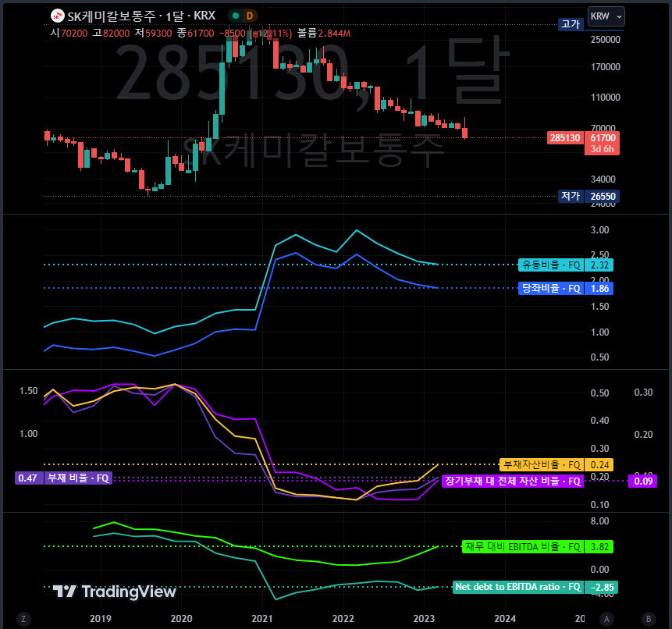Click the 볼륨 2.844M volume readout
This screenshot has height=629, width=672.
[x=324, y=34]
